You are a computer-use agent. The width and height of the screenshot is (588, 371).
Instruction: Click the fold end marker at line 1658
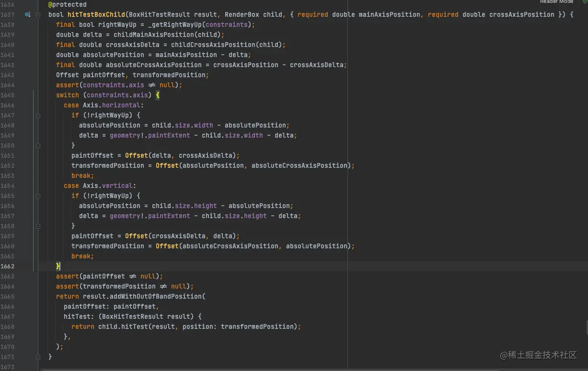38,226
